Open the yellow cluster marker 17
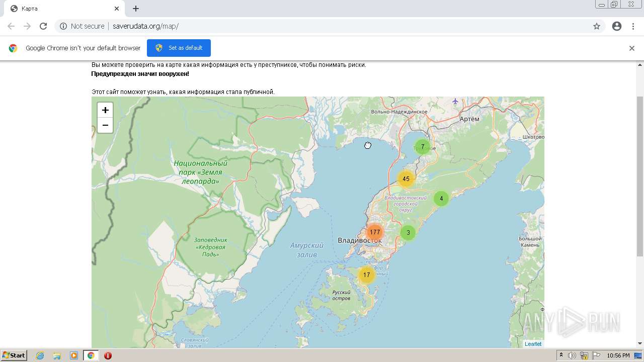Screen dimensions: 644x362 (367, 275)
